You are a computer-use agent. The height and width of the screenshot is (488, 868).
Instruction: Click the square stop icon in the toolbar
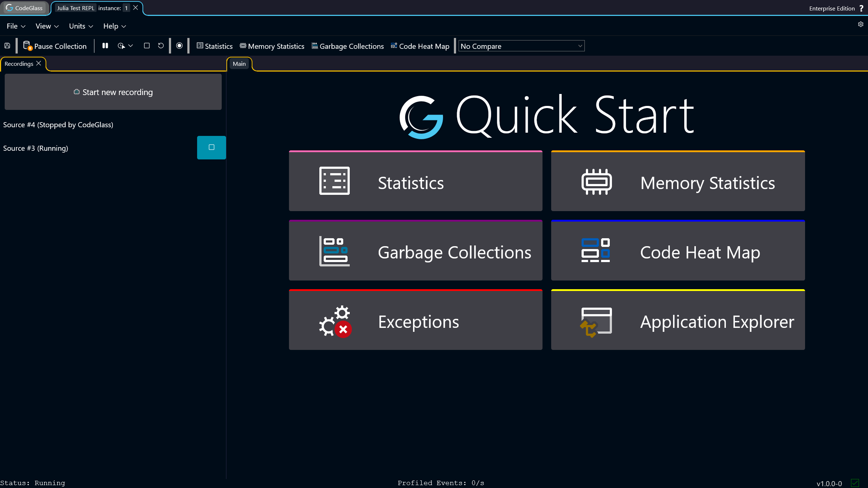coord(147,46)
